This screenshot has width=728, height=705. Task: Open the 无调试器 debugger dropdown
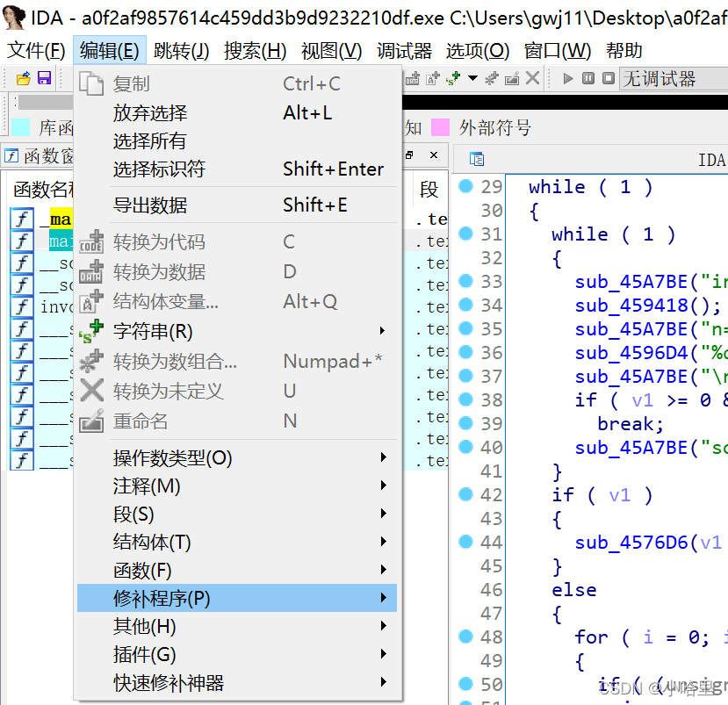672,79
